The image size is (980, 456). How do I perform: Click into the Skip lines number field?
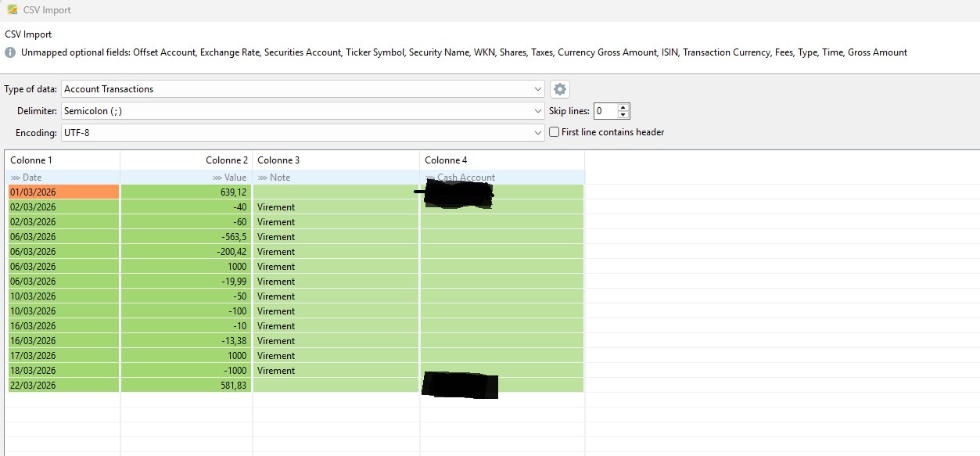(605, 111)
